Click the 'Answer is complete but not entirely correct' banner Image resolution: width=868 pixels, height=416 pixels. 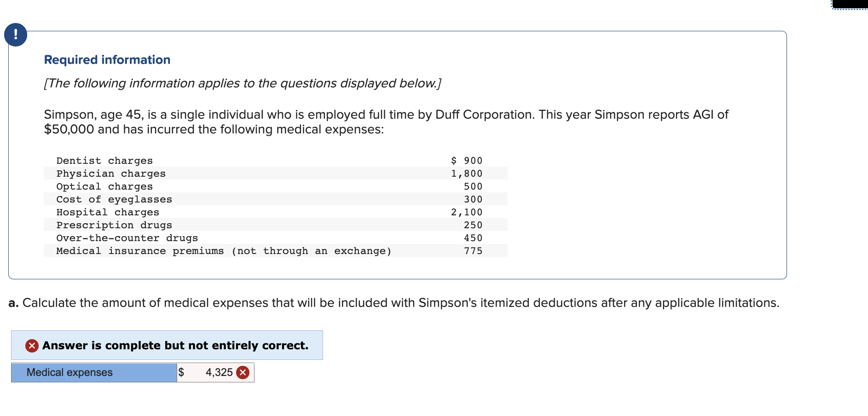click(x=167, y=345)
